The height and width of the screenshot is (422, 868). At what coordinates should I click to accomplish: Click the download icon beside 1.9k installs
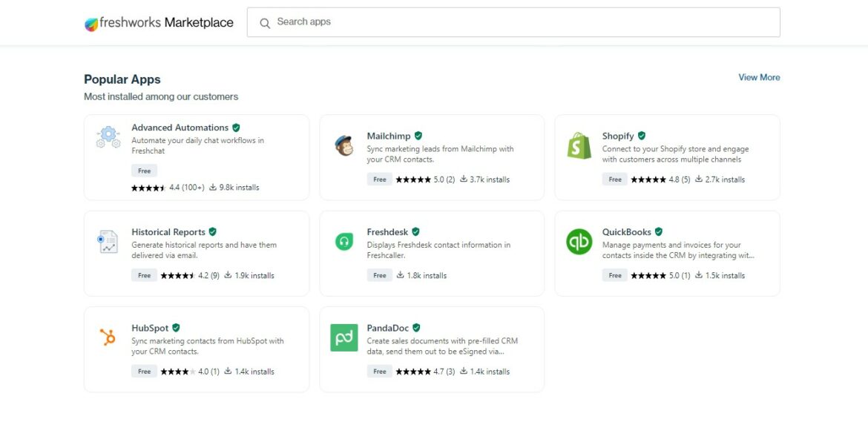228,275
